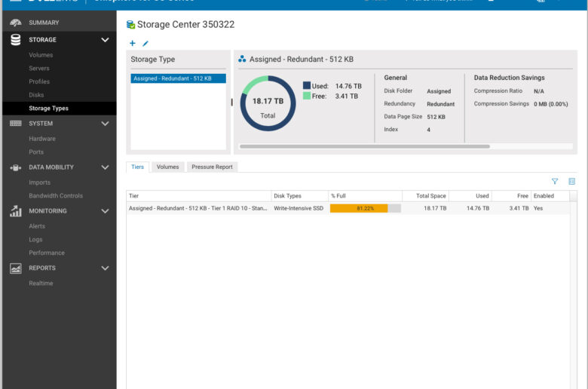Screen dimensions: 588x389
Task: Click the Data Page Size 512 KB value
Action: tap(436, 117)
